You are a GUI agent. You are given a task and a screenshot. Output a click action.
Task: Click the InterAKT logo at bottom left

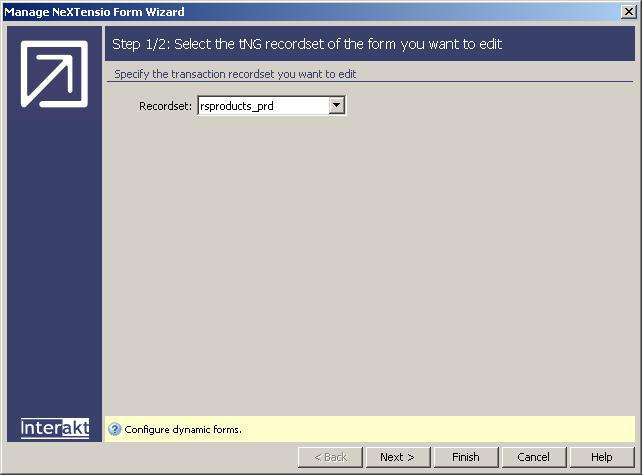click(55, 428)
